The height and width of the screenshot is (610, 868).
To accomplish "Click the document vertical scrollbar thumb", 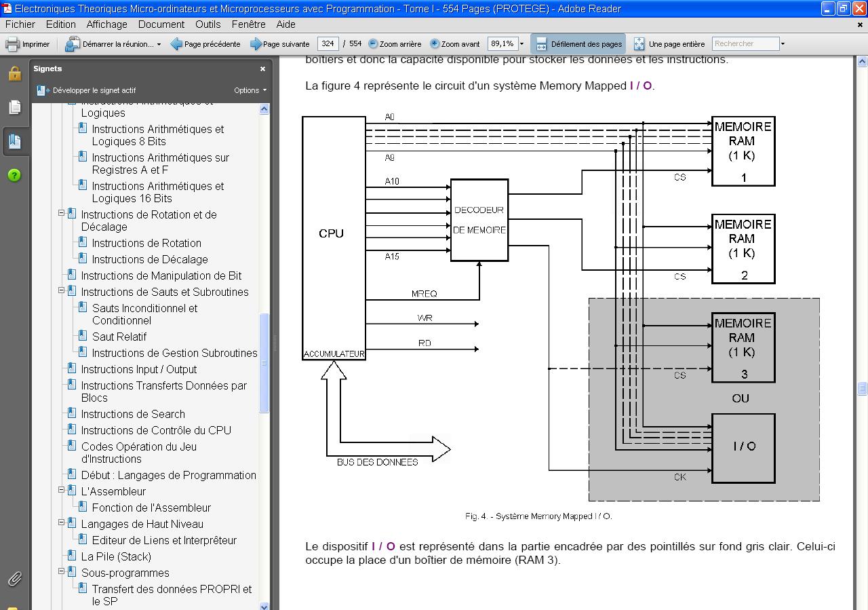I will point(862,389).
